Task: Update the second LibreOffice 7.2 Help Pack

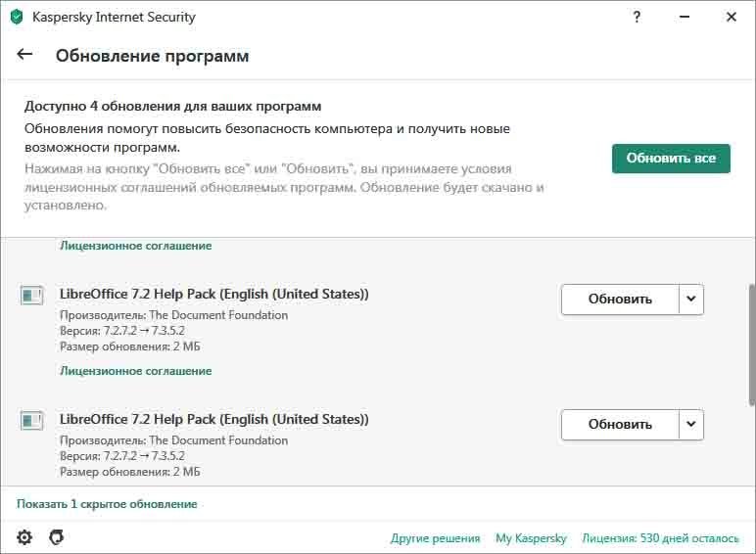Action: click(620, 425)
